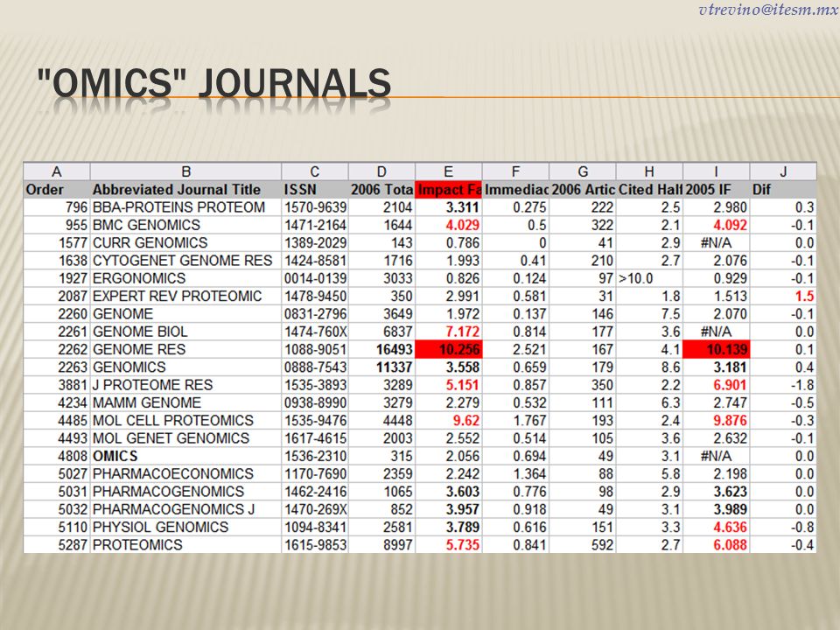
Task: Select the 'PHARMACOGENOMICS J' cell
Action: point(185,509)
